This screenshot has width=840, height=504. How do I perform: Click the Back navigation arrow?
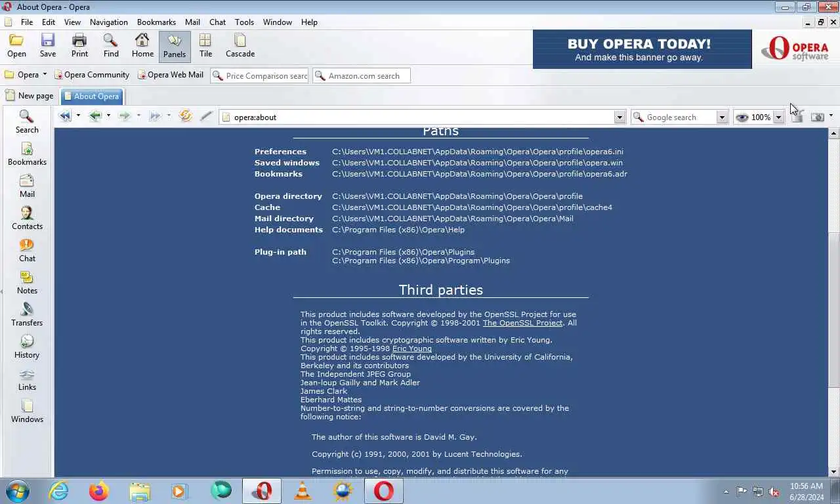pyautogui.click(x=95, y=116)
